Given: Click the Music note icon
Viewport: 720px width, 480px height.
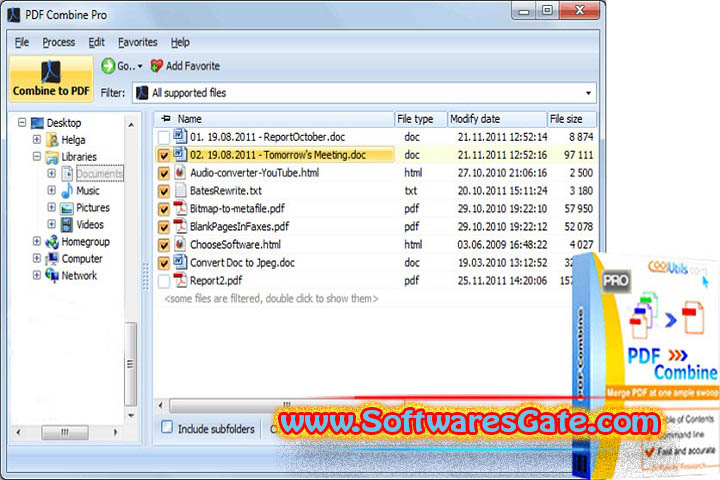Looking at the screenshot, I should pos(67,191).
